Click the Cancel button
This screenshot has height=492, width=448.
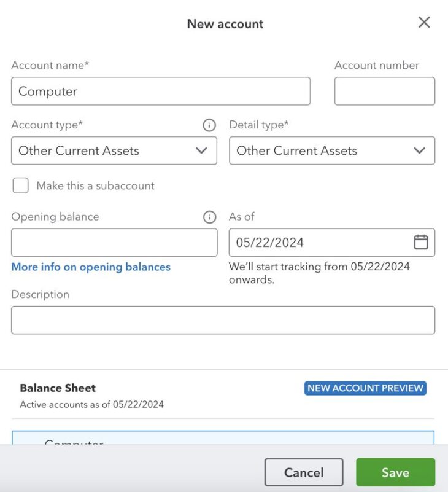click(304, 472)
